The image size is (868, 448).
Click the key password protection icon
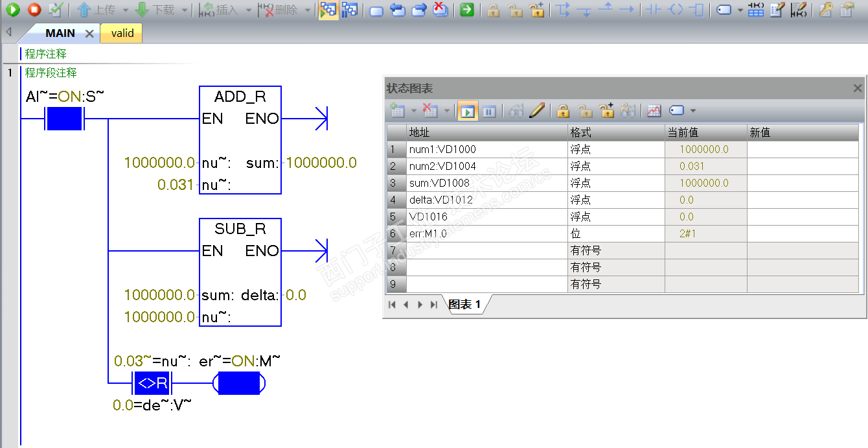point(825,10)
